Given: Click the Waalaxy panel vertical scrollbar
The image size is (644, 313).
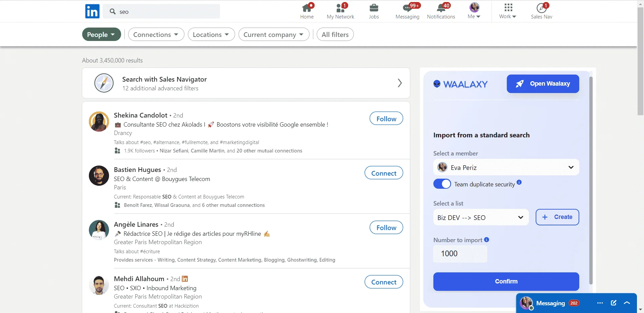Looking at the screenshot, I should pyautogui.click(x=591, y=180).
